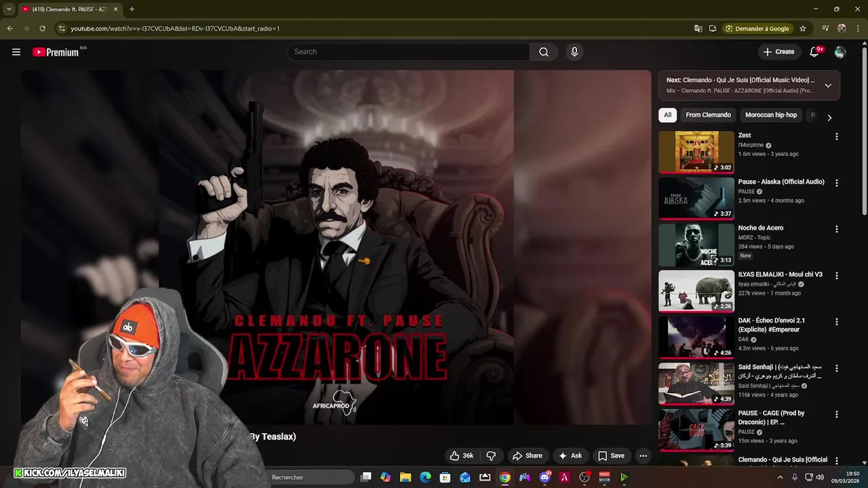Image resolution: width=868 pixels, height=488 pixels.
Task: Open Microsoft Store in the taskbar
Action: (445, 477)
